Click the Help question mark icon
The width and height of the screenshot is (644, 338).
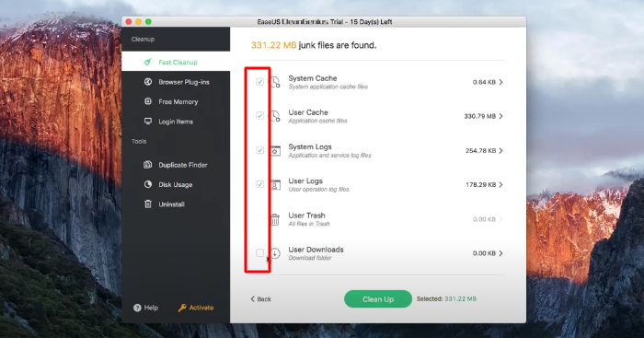point(137,308)
